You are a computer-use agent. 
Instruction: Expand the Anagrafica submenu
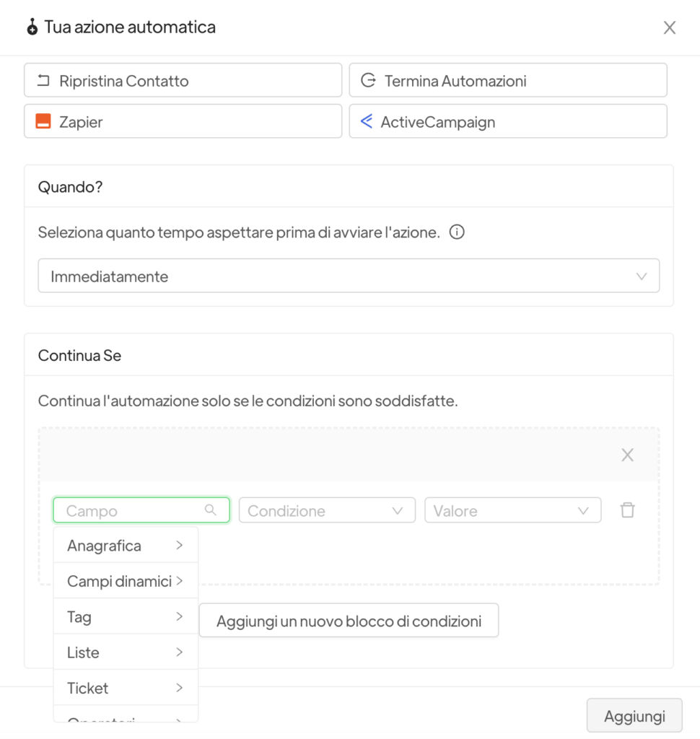click(x=126, y=546)
